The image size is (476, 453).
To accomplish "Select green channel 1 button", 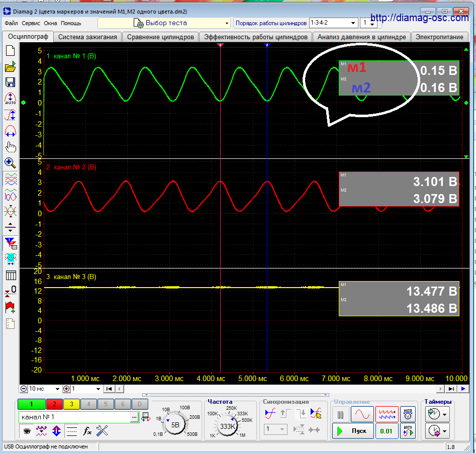I will click(32, 404).
